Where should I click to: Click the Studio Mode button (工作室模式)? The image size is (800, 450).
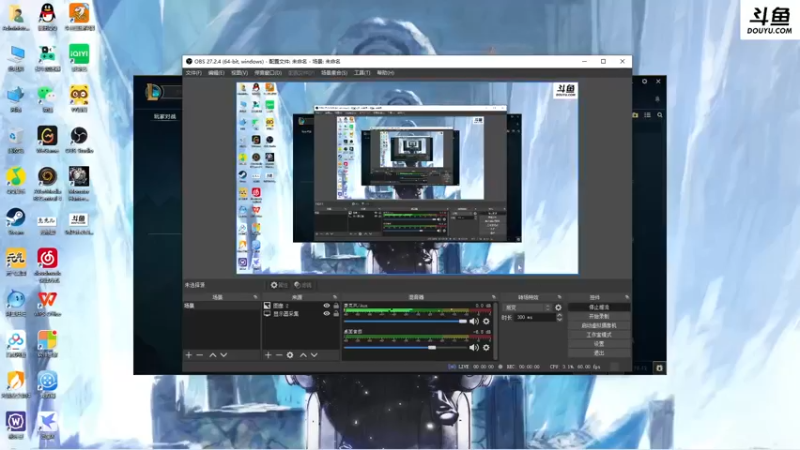pyautogui.click(x=599, y=335)
